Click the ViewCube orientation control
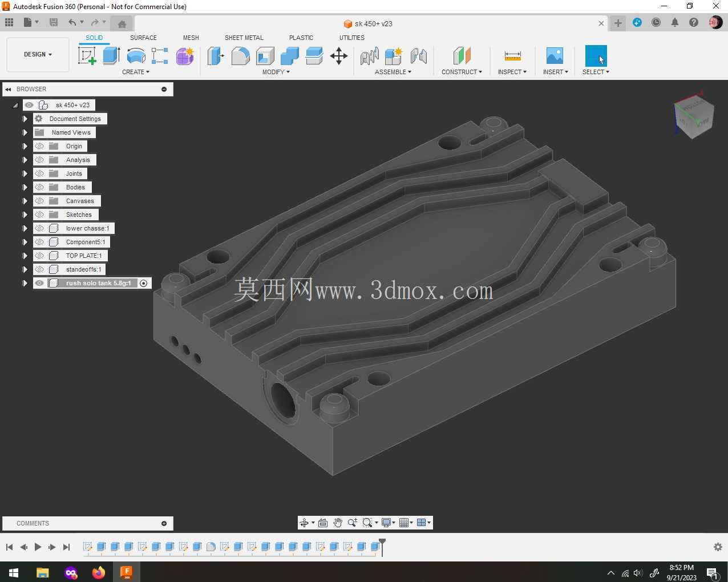728x582 pixels. [693, 117]
